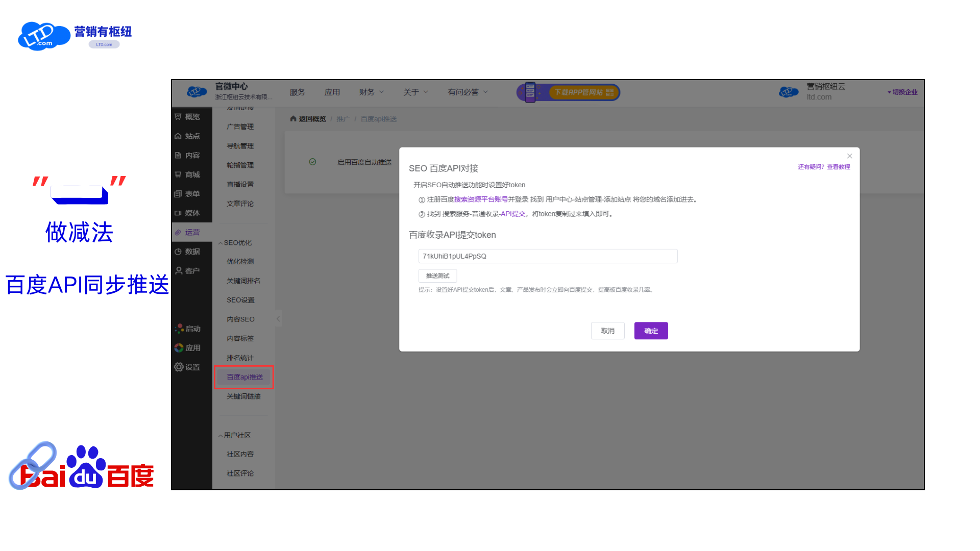Open the 站点 site icon in sidebar

178,136
